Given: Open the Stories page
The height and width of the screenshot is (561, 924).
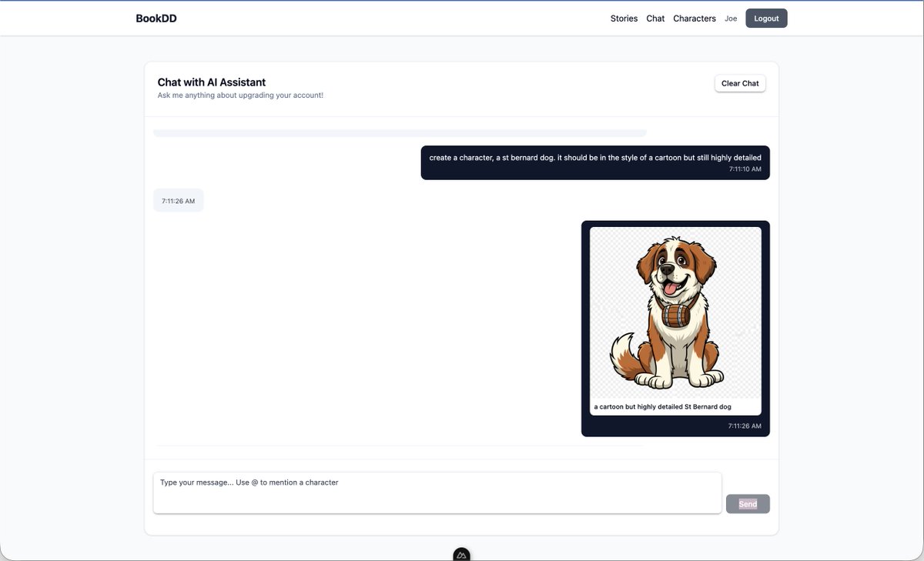Looking at the screenshot, I should 624,18.
